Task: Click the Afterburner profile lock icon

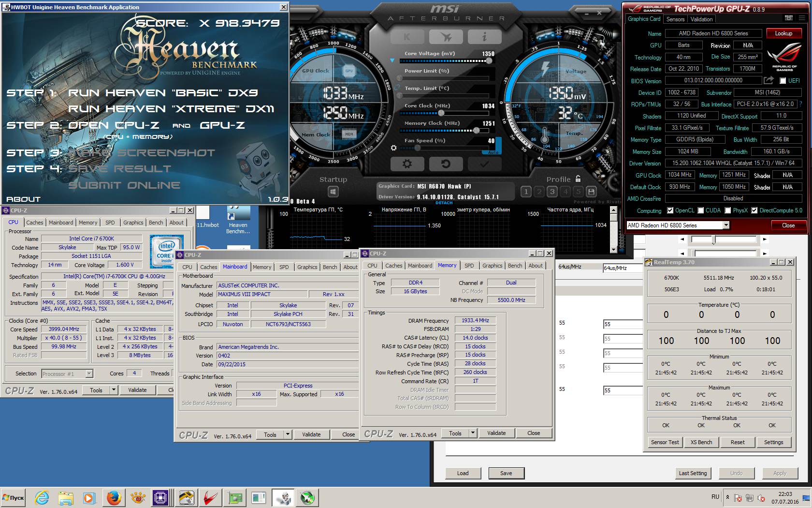Action: pos(578,179)
